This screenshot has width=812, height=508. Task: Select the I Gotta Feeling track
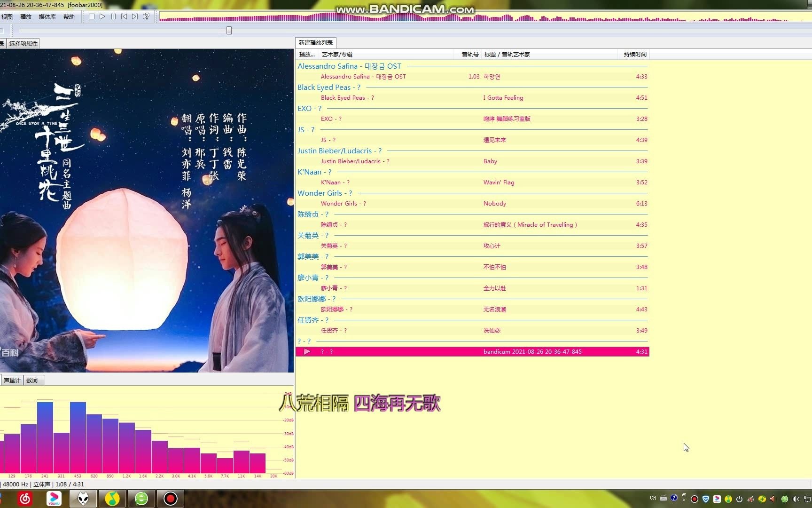coord(472,98)
